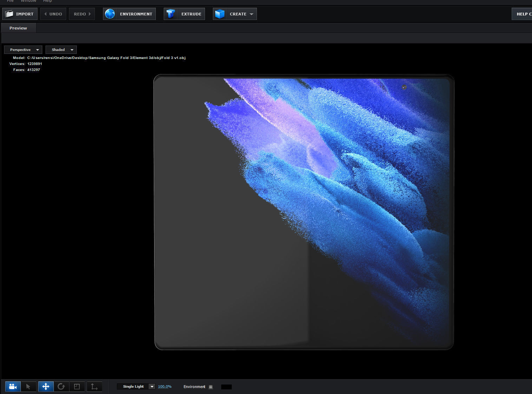The height and width of the screenshot is (394, 532).
Task: Open the Window menu
Action: 28,1
